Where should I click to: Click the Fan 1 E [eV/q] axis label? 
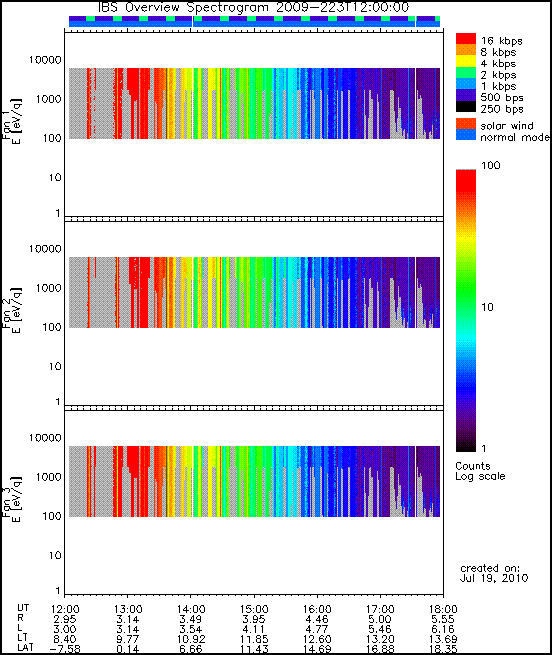(x=12, y=122)
